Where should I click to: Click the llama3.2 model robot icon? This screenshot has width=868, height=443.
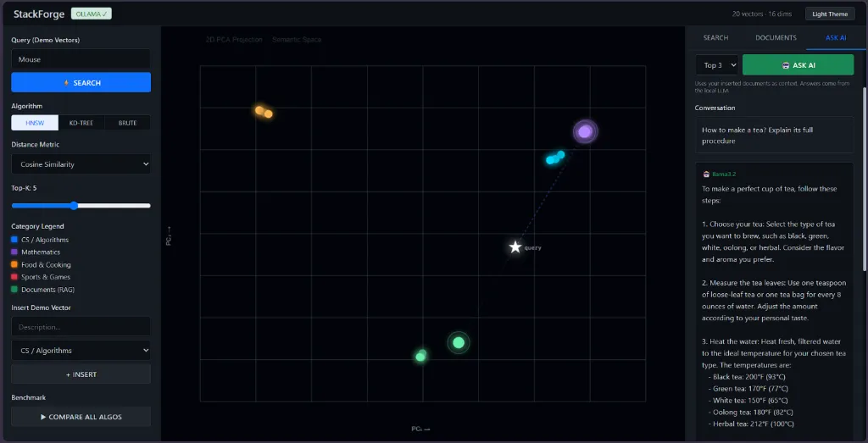[706, 174]
